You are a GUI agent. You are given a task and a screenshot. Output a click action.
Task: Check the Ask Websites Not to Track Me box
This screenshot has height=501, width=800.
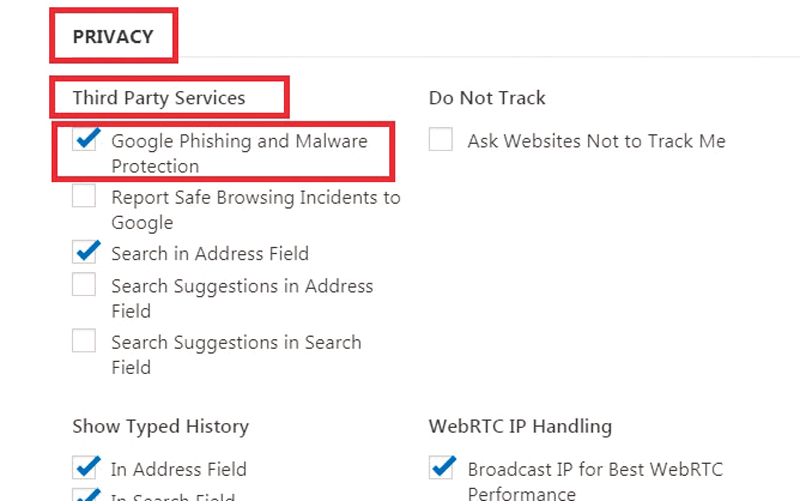pos(441,140)
